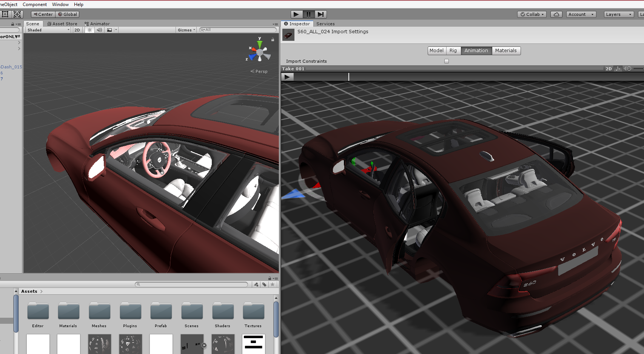
Task: Switch to the Asset Store tab
Action: tap(62, 24)
